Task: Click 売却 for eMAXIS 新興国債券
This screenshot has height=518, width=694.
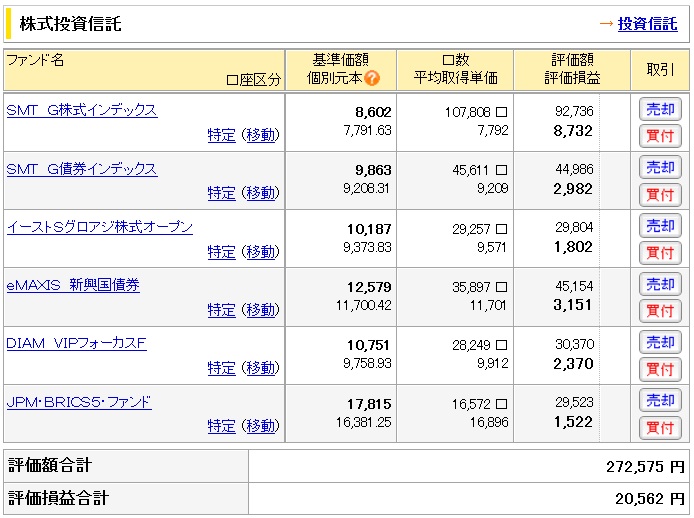Action: (660, 284)
